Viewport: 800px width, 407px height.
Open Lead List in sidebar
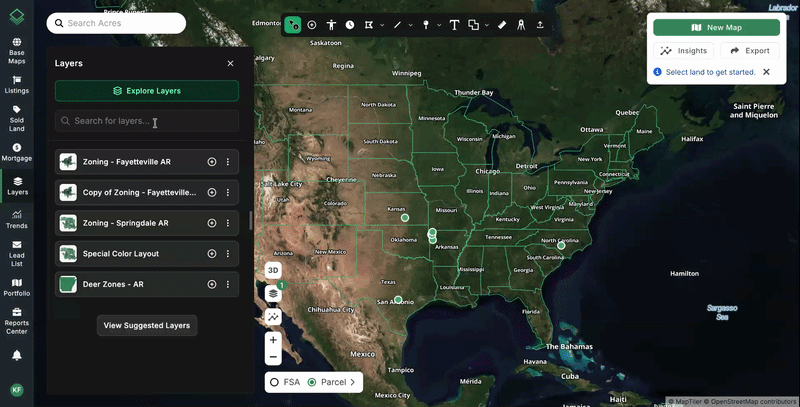click(x=17, y=253)
